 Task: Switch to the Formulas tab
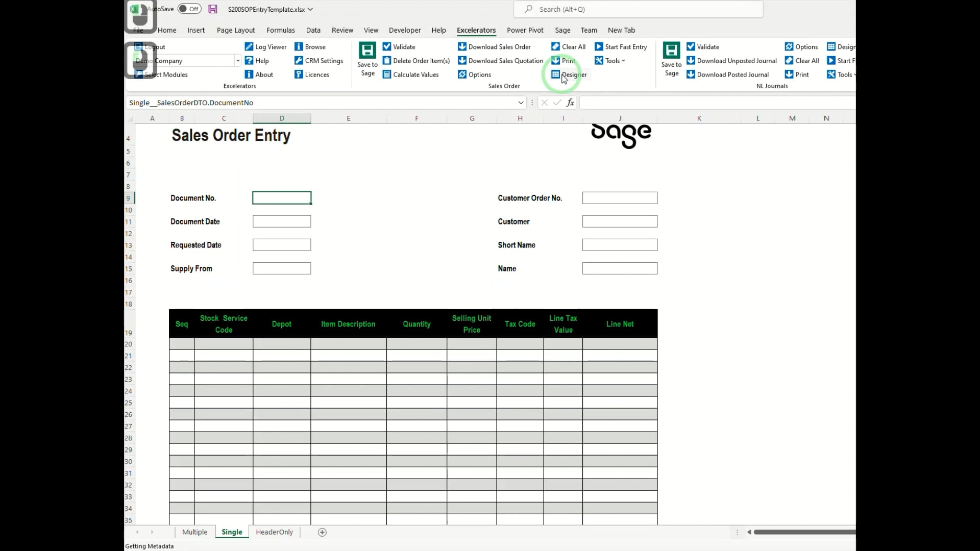[281, 30]
